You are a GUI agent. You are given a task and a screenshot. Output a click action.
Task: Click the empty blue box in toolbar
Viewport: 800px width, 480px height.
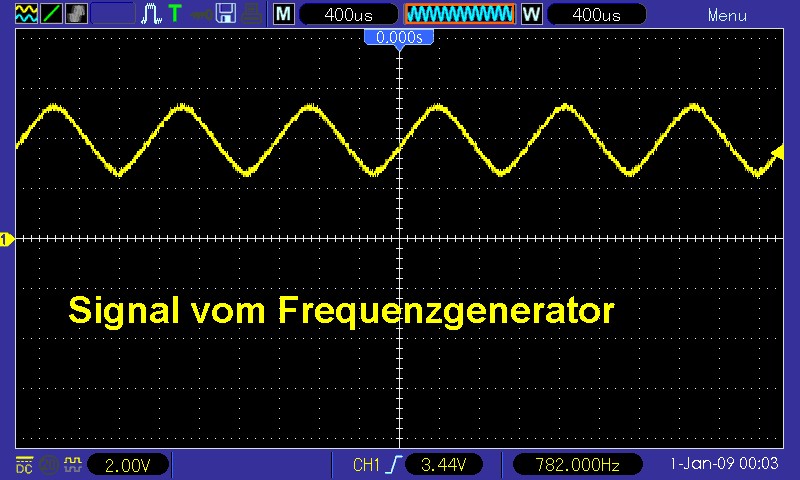[113, 13]
